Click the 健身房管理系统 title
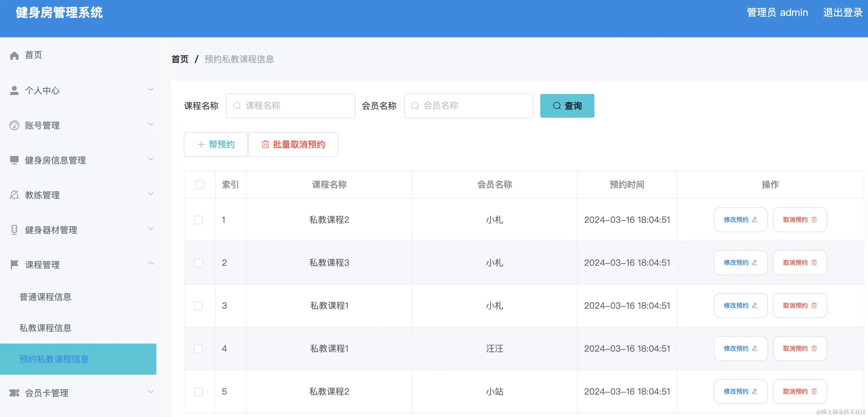 [59, 13]
